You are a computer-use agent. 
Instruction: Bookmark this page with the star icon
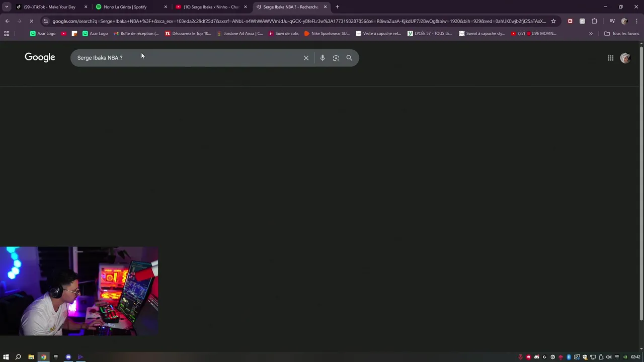point(553,21)
